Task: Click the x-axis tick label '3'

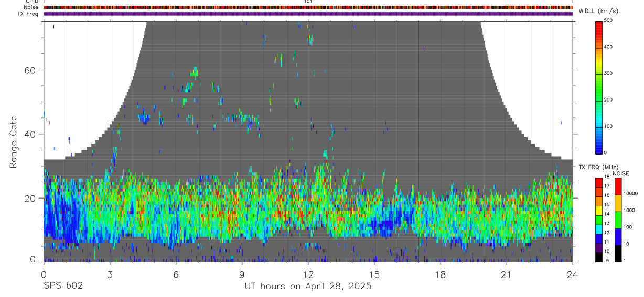Action: pyautogui.click(x=110, y=274)
